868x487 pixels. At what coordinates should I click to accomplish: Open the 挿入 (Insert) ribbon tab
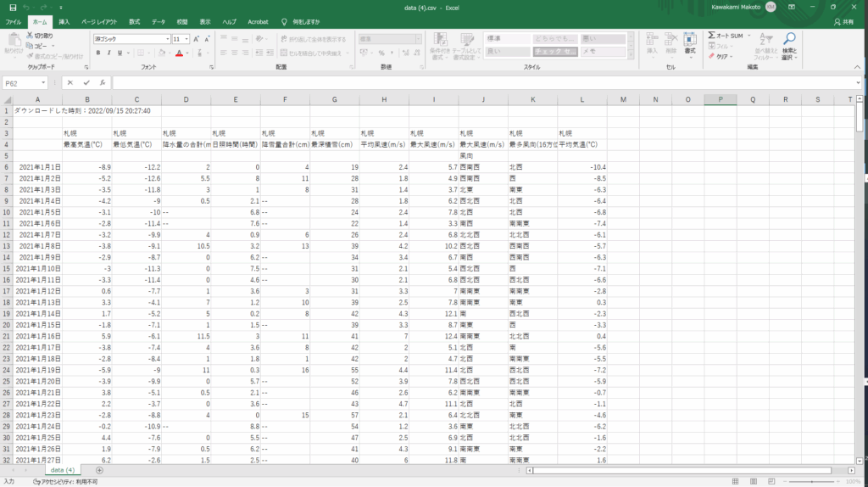(x=64, y=20)
